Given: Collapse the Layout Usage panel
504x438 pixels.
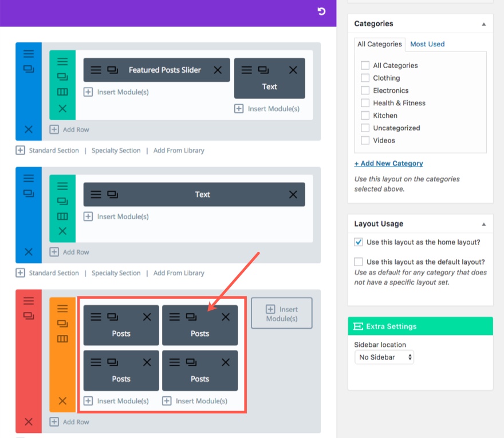Looking at the screenshot, I should coord(483,224).
